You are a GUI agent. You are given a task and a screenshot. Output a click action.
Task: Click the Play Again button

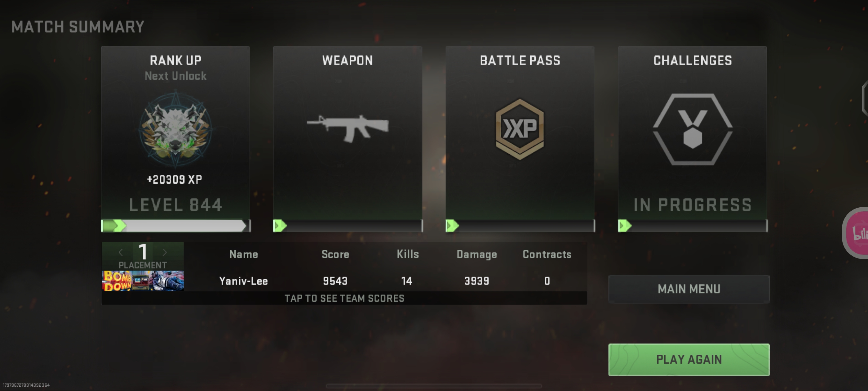[x=689, y=360]
